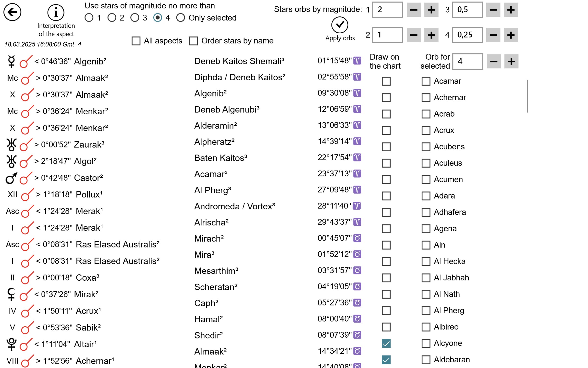Click the magnitude 1 orb input field

387,10
